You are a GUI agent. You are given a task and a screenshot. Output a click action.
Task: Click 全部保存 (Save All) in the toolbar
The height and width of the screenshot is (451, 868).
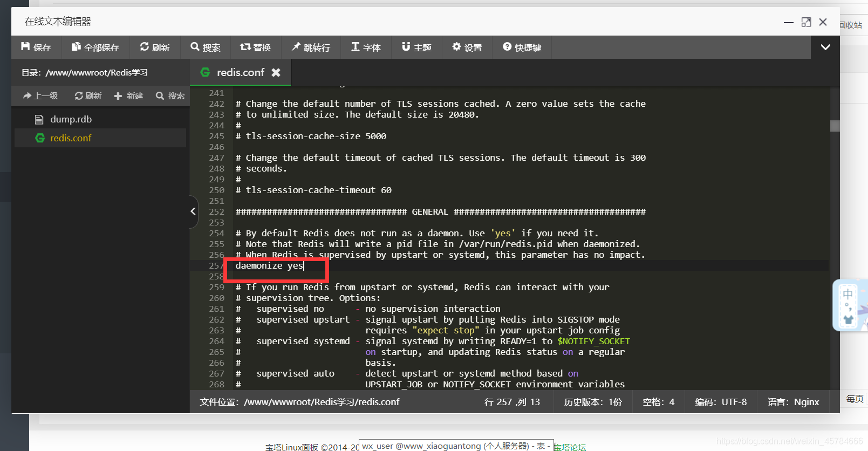click(95, 47)
